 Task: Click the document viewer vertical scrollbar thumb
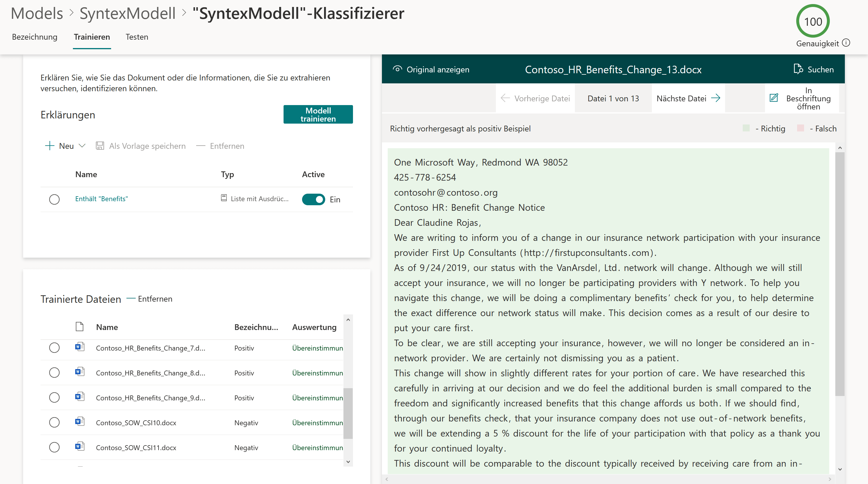[840, 274]
